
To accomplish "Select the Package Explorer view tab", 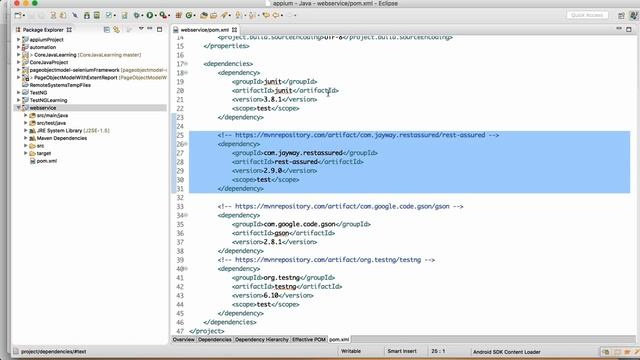I will pos(43,30).
